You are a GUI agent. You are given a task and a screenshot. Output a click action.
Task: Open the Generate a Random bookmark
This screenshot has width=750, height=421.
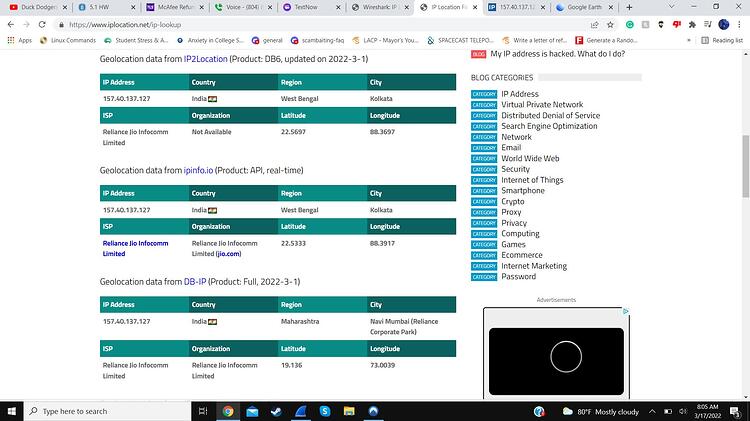[607, 40]
